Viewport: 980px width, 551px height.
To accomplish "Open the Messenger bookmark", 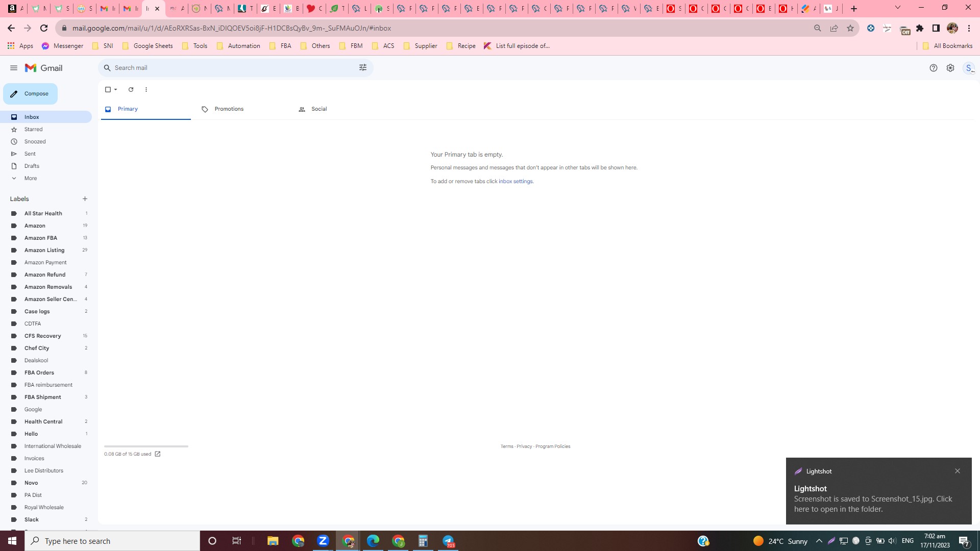I will [x=62, y=46].
